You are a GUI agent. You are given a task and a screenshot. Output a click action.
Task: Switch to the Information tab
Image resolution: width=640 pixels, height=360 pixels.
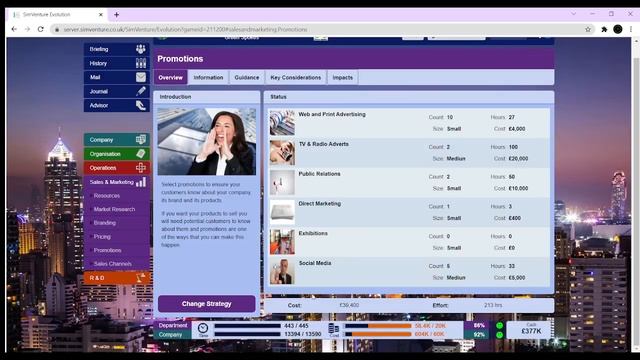pyautogui.click(x=208, y=78)
